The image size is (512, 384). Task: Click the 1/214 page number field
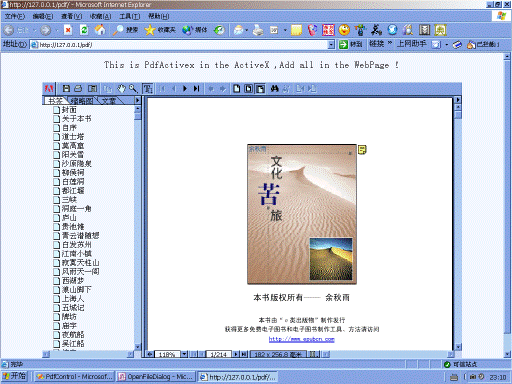[x=219, y=354]
